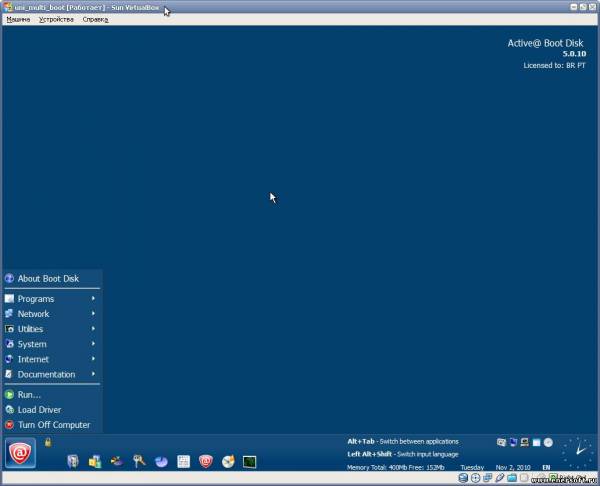Open the Устройства menu in VirtualBox
This screenshot has height=486, width=600.
coord(56,20)
